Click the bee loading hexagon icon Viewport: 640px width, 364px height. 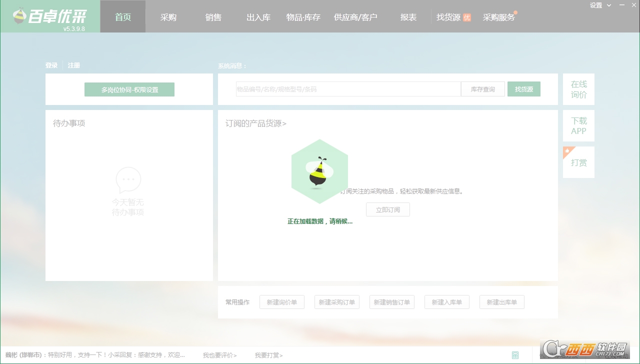point(319,171)
